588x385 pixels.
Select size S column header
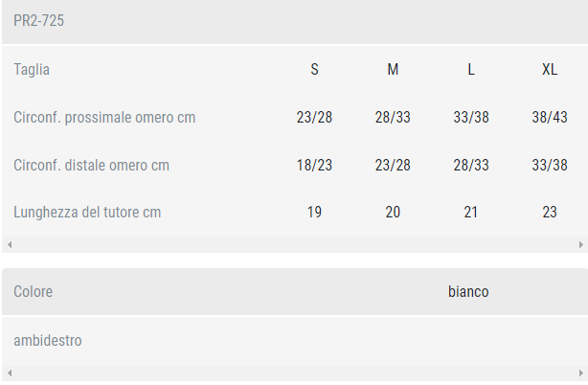(x=314, y=69)
